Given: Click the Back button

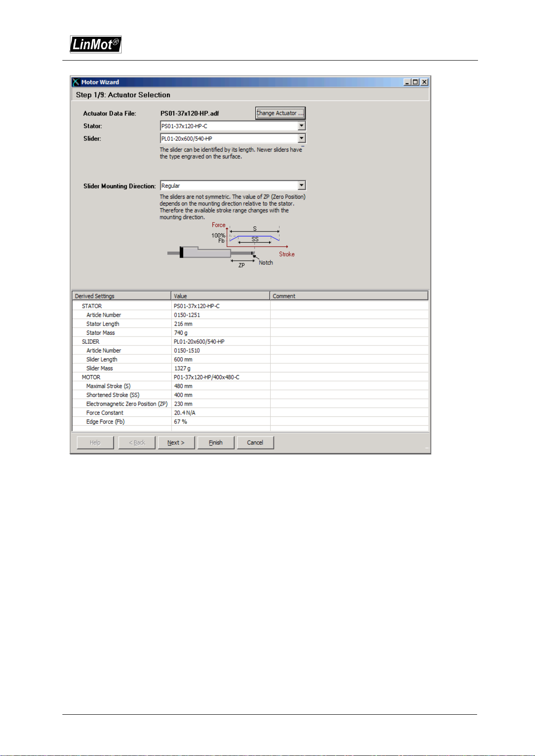Looking at the screenshot, I should pos(137,442).
